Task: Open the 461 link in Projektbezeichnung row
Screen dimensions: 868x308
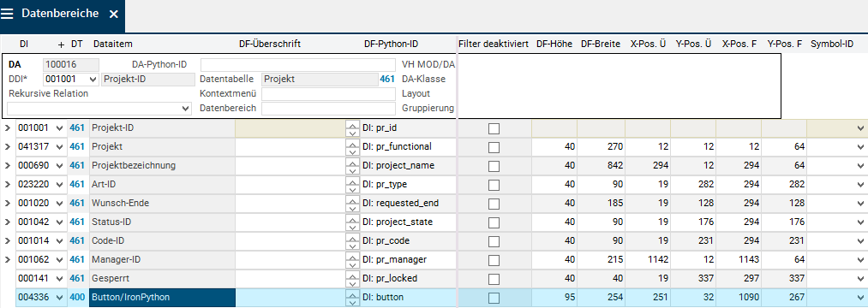Action: [x=77, y=165]
